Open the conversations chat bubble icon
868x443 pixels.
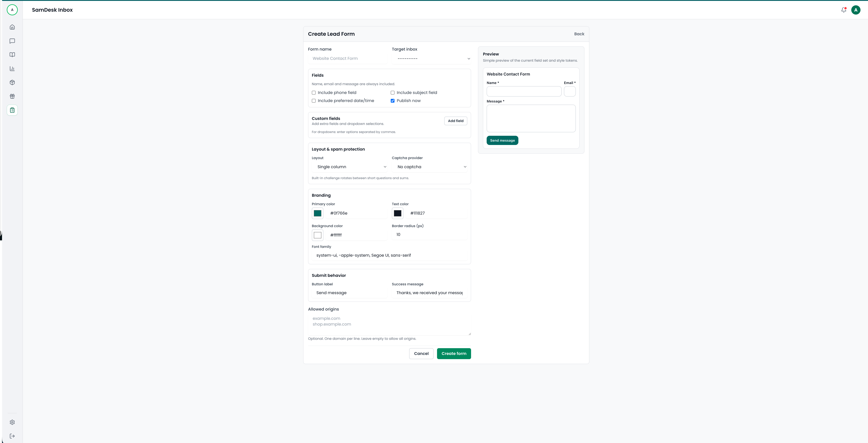[12, 41]
